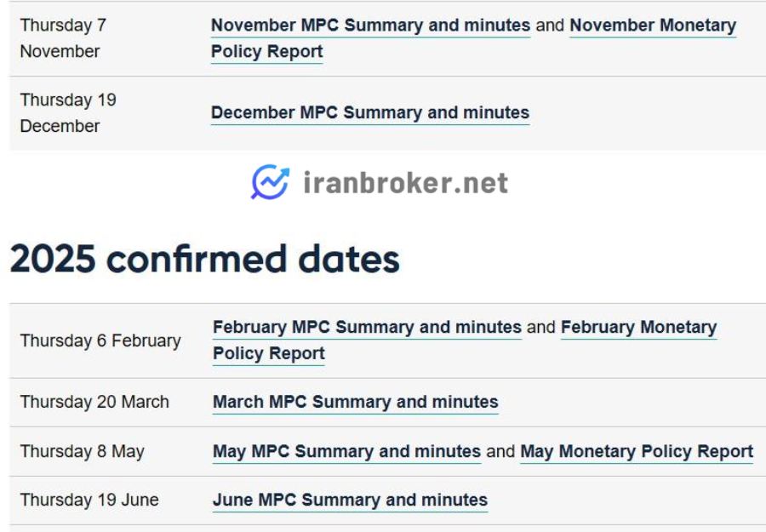The width and height of the screenshot is (766, 532).
Task: Select the Thursday 7 November date cell
Action: [63, 38]
